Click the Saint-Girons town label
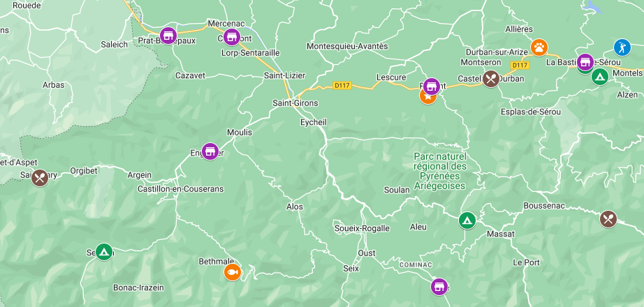644x307 pixels. click(295, 103)
